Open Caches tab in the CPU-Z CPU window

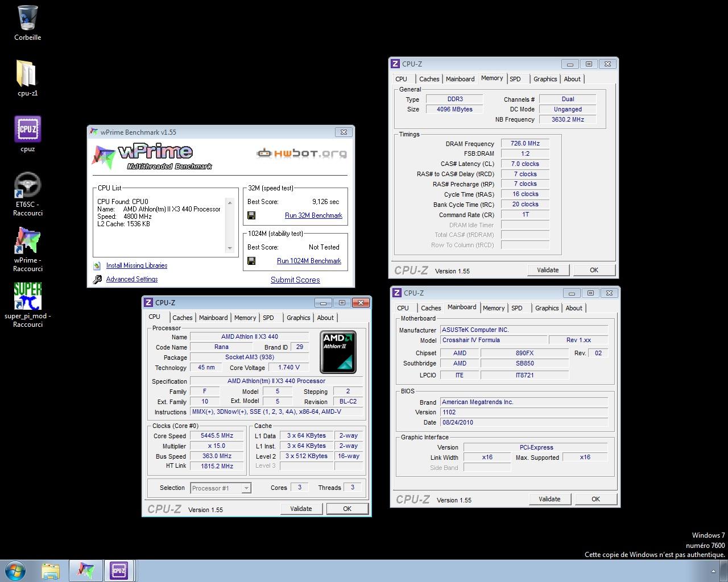click(182, 318)
